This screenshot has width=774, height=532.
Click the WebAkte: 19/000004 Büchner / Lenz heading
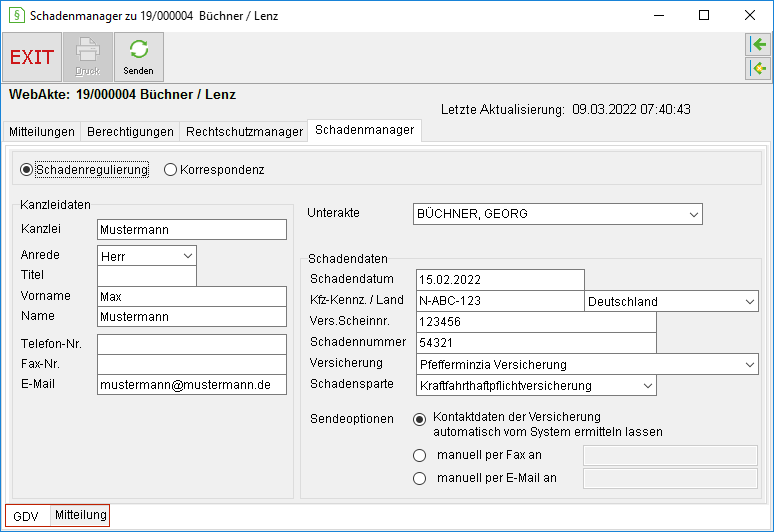coord(122,94)
